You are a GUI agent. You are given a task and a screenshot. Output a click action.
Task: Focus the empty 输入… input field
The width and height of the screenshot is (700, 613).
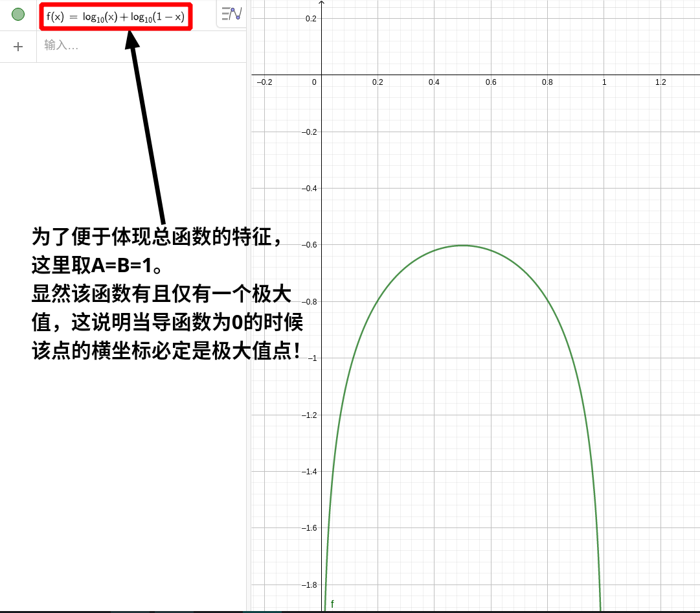pyautogui.click(x=141, y=45)
